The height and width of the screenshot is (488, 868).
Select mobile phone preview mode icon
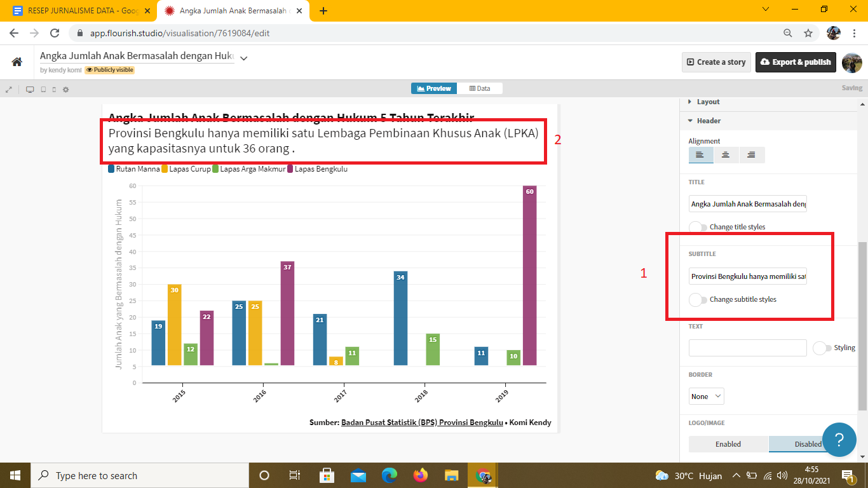54,90
